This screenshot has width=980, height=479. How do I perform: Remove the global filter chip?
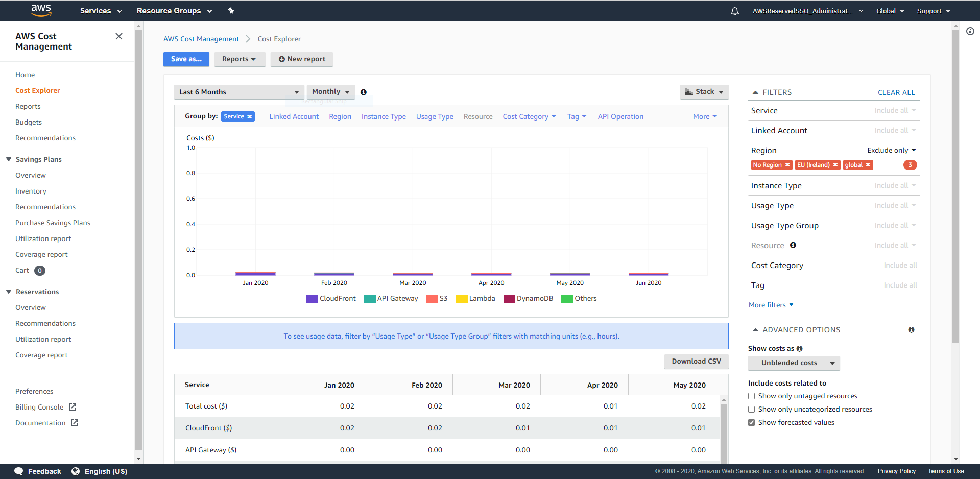pyautogui.click(x=868, y=165)
